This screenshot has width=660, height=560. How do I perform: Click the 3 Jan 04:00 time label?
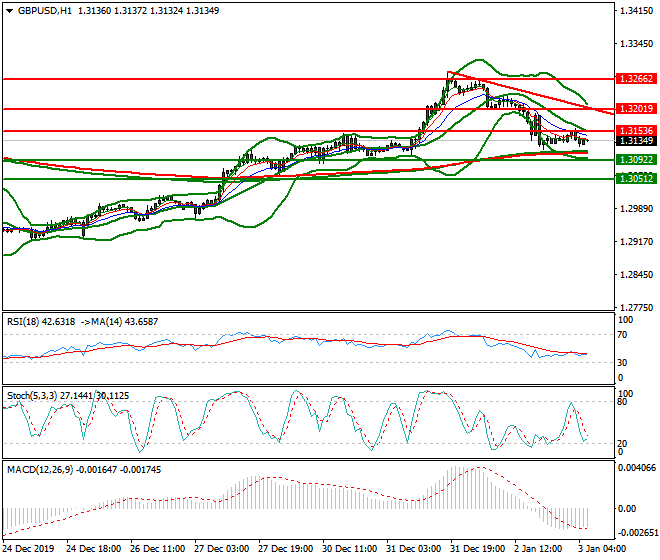(x=602, y=549)
